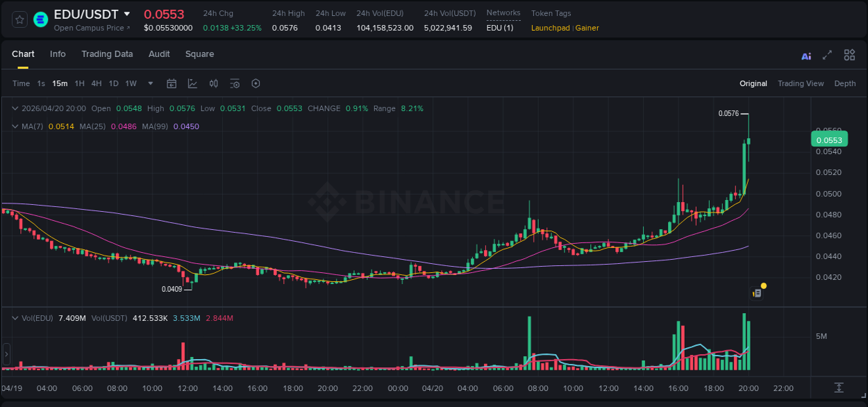
Task: Select the 1D timeframe
Action: tap(113, 83)
